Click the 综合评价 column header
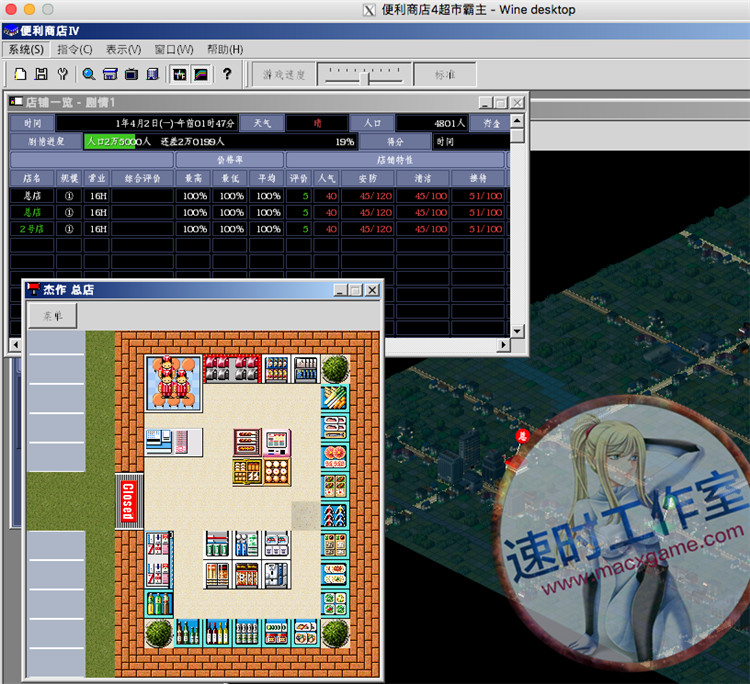Image resolution: width=750 pixels, height=684 pixels. pyautogui.click(x=143, y=178)
